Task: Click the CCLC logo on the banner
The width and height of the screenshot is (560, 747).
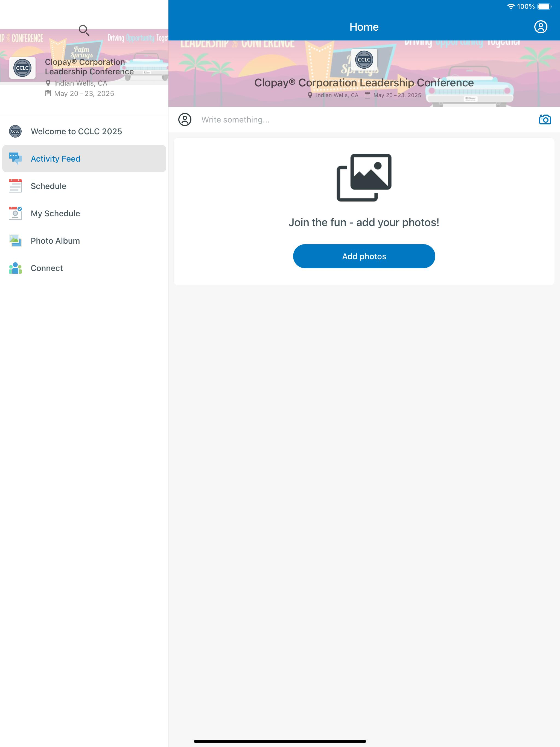Action: pos(364,60)
